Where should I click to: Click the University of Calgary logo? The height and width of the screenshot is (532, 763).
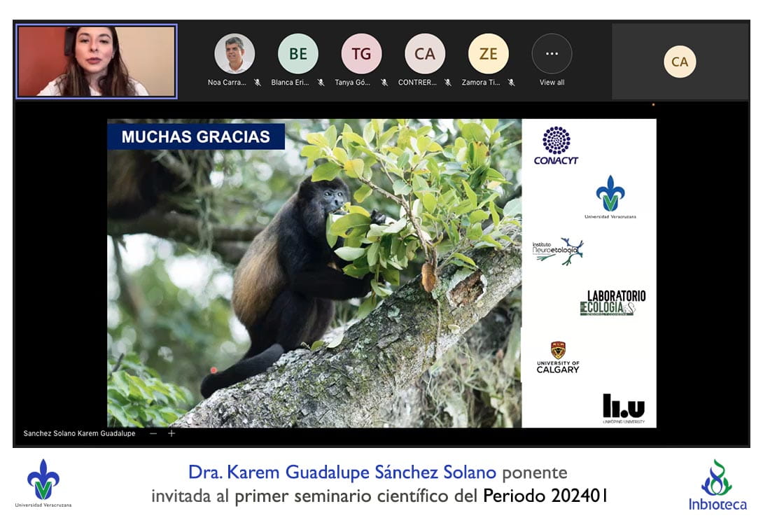click(558, 357)
